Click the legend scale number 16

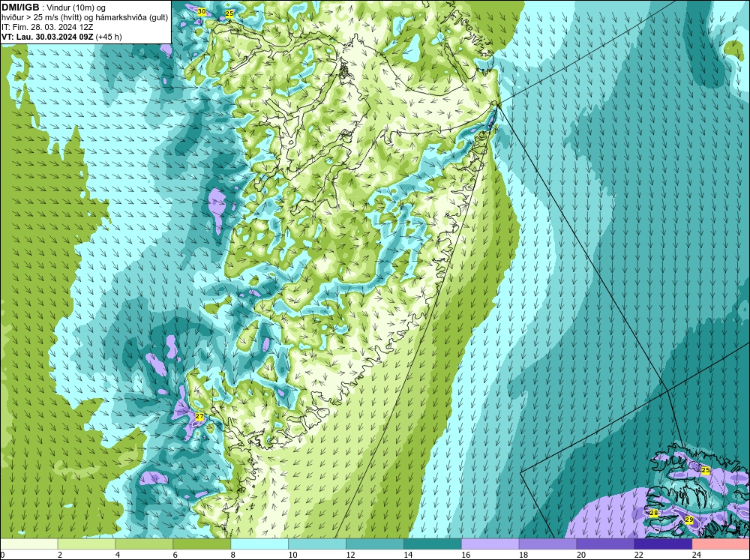[466, 555]
